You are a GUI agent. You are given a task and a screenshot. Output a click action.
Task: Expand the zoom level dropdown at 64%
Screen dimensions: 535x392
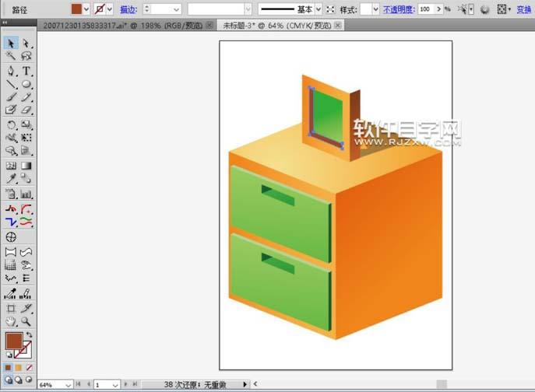tap(69, 385)
